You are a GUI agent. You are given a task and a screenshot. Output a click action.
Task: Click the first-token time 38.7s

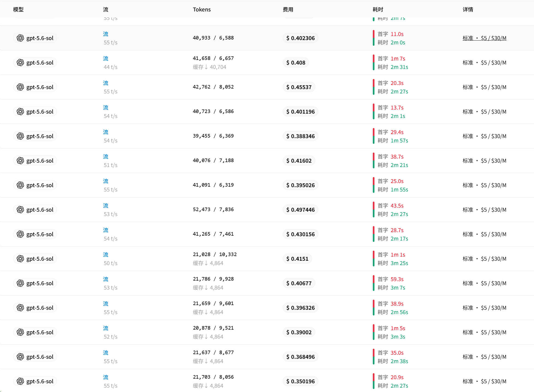click(x=397, y=157)
